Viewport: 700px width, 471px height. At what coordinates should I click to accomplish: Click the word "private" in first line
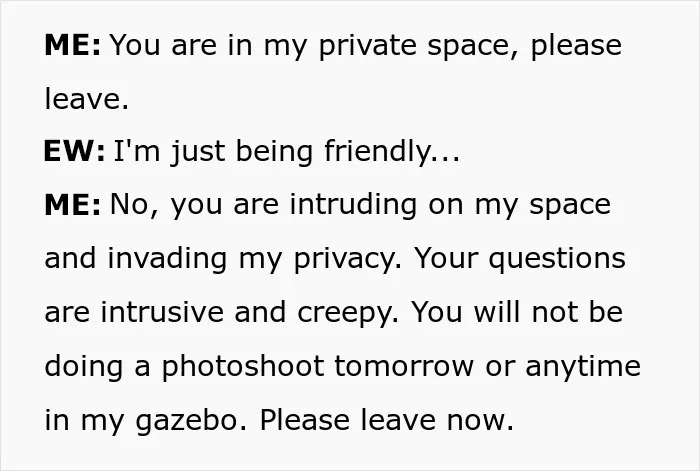[367, 46]
